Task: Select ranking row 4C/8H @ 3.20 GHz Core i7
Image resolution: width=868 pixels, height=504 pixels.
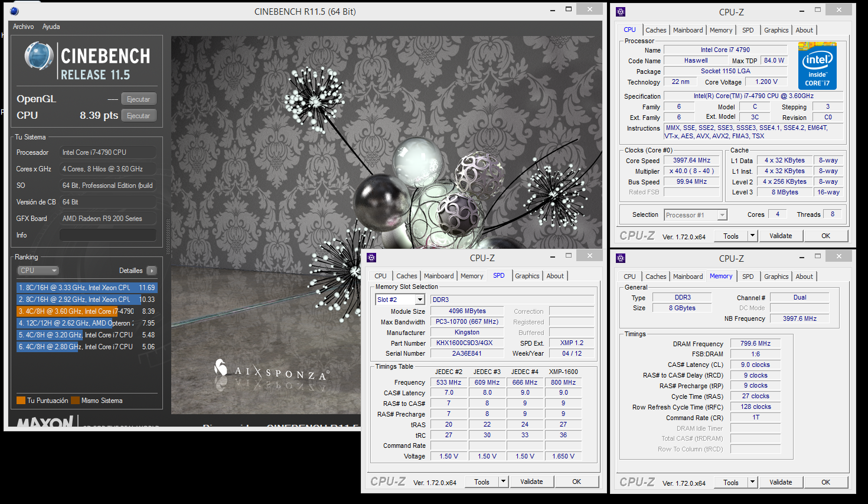Action: (x=87, y=335)
